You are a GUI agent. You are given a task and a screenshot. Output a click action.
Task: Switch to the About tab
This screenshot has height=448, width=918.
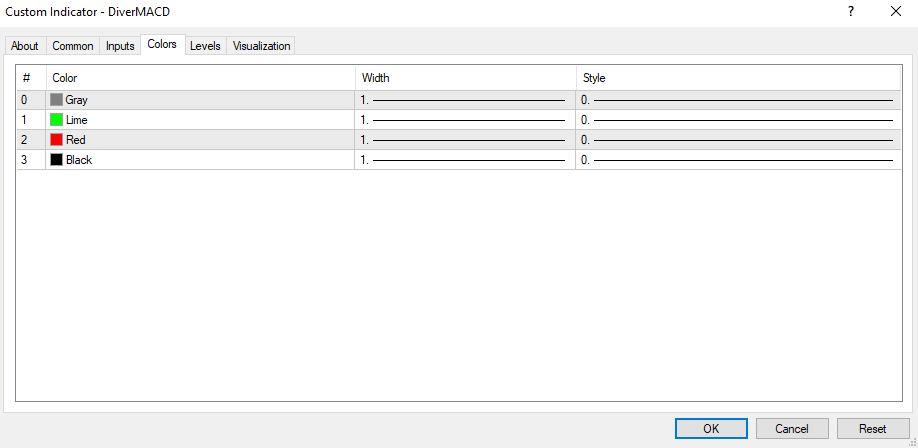pyautogui.click(x=25, y=46)
